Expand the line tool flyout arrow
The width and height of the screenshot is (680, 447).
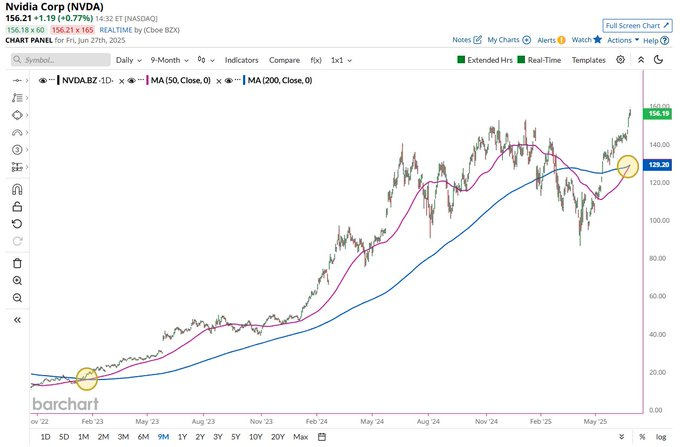[27, 81]
